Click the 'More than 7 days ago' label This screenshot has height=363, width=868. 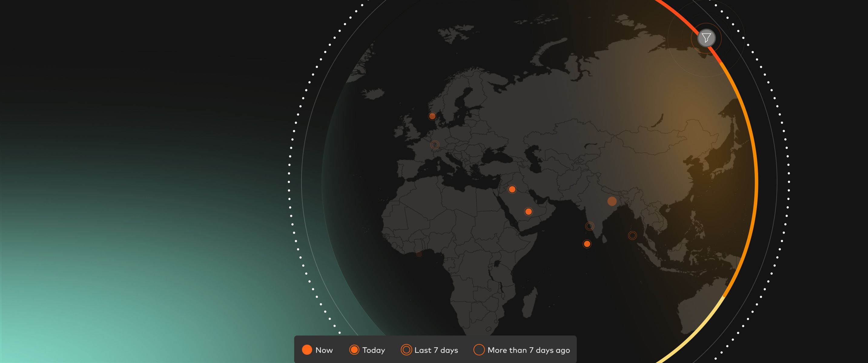coord(529,350)
